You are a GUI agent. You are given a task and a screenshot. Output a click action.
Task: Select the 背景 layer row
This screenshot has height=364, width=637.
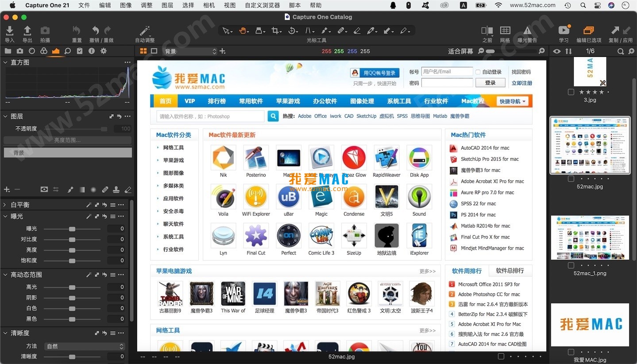click(68, 153)
